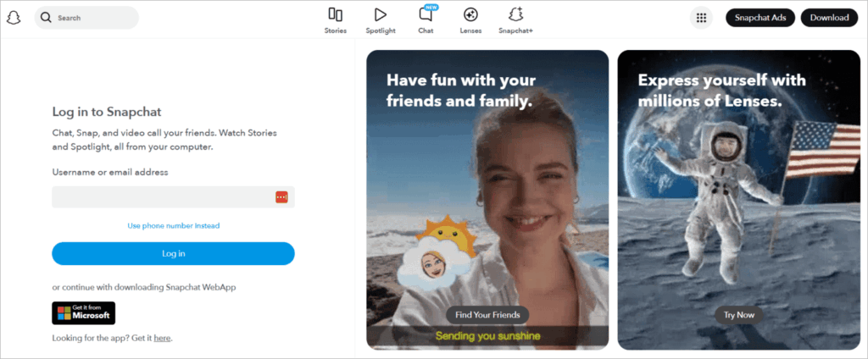The image size is (868, 359).
Task: Open the Lenses sparkle icon
Action: [x=470, y=15]
